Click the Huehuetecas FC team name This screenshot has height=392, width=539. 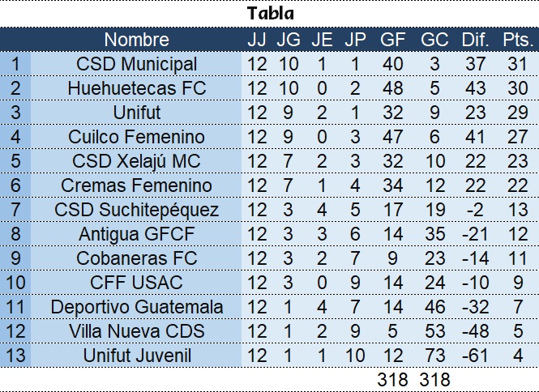click(x=136, y=88)
